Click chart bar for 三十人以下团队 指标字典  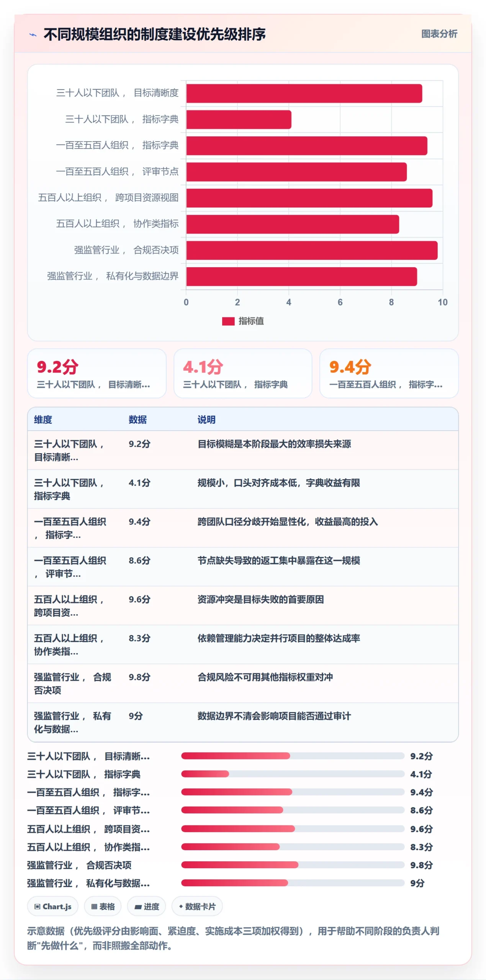point(239,119)
